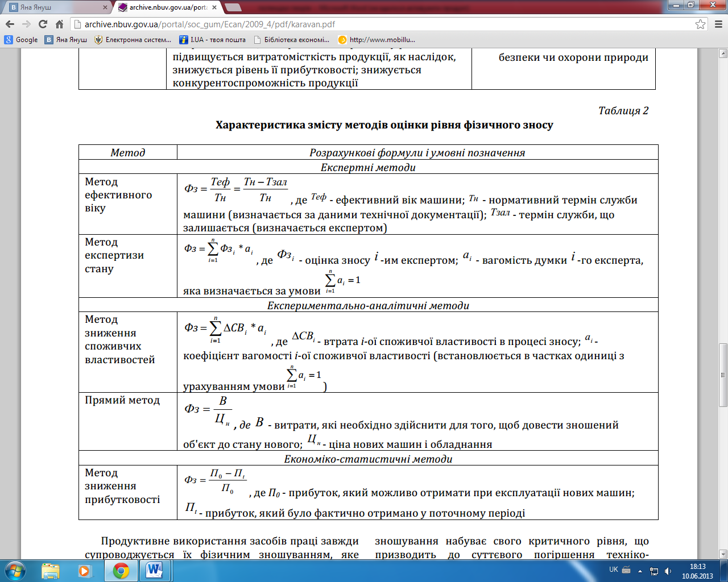Open the Chrome menu (three-bar icon)
This screenshot has height=582, width=728.
tap(718, 24)
